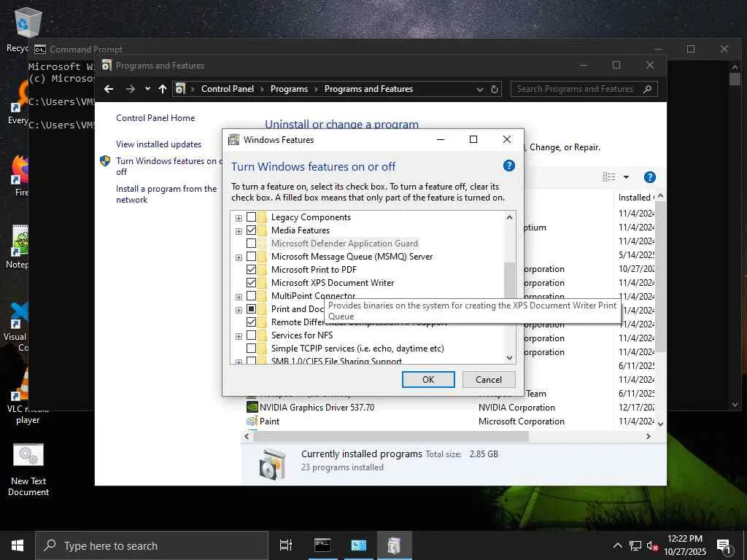Click the network icon in system tray
Screen dimensions: 747x560
(x=635, y=545)
